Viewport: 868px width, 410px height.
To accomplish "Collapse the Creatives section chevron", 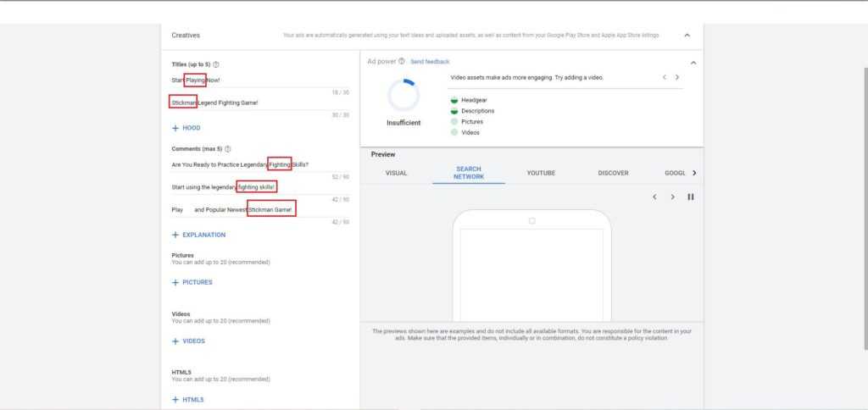I will click(687, 36).
